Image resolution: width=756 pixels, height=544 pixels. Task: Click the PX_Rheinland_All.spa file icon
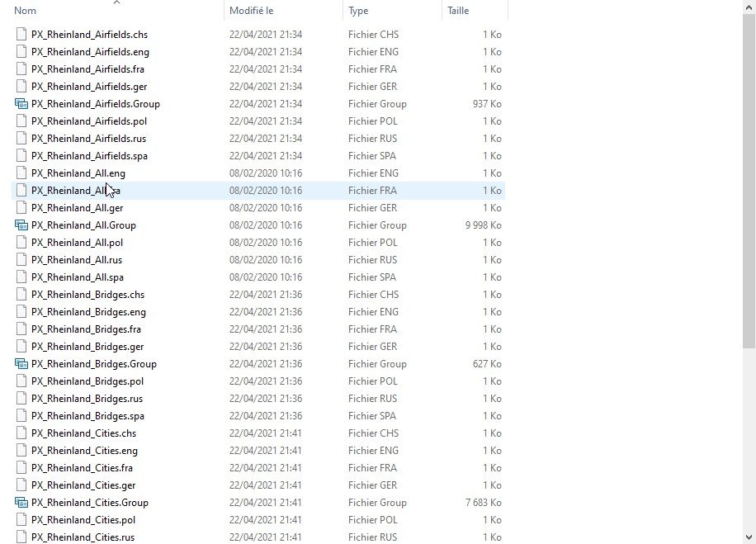(x=21, y=277)
